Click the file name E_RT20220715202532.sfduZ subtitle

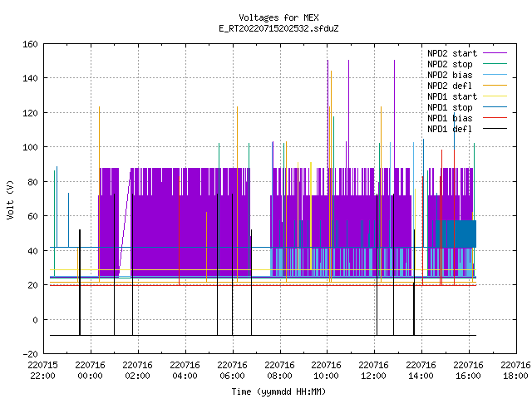click(278, 28)
